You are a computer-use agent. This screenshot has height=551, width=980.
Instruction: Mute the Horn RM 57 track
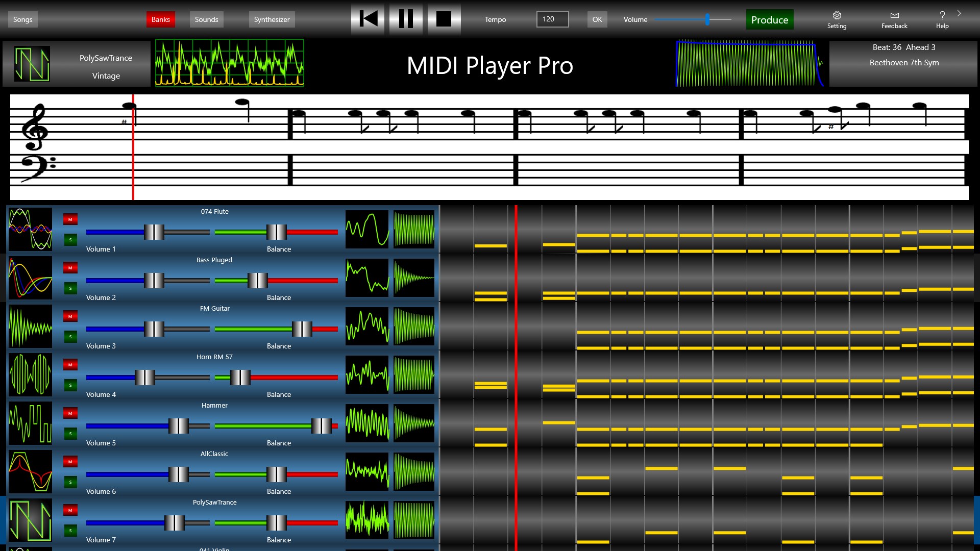pos(70,364)
